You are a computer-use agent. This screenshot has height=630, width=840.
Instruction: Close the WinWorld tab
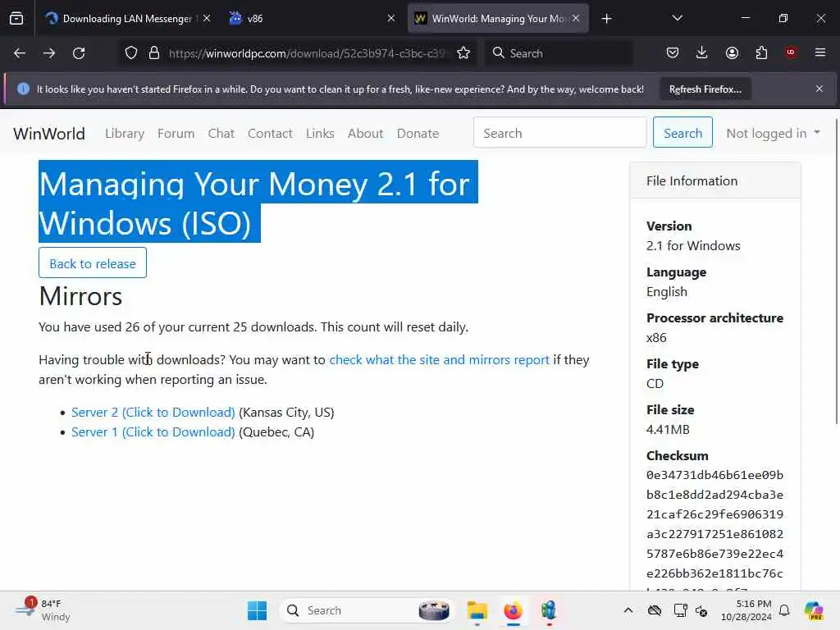[576, 18]
